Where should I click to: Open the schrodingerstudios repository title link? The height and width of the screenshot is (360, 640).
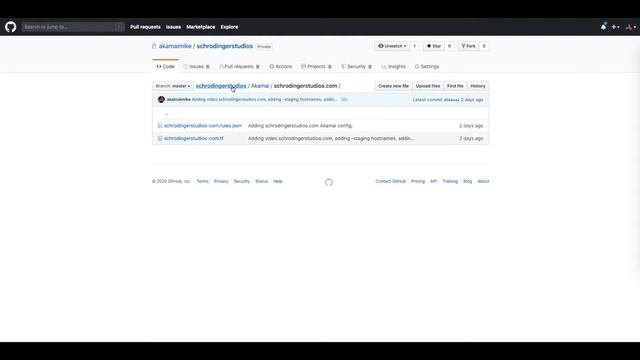[x=224, y=46]
